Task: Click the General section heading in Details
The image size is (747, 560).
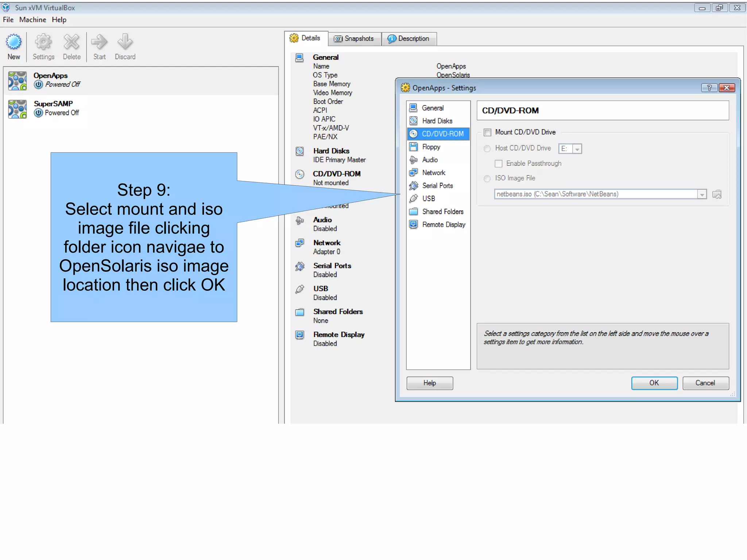Action: 326,57
